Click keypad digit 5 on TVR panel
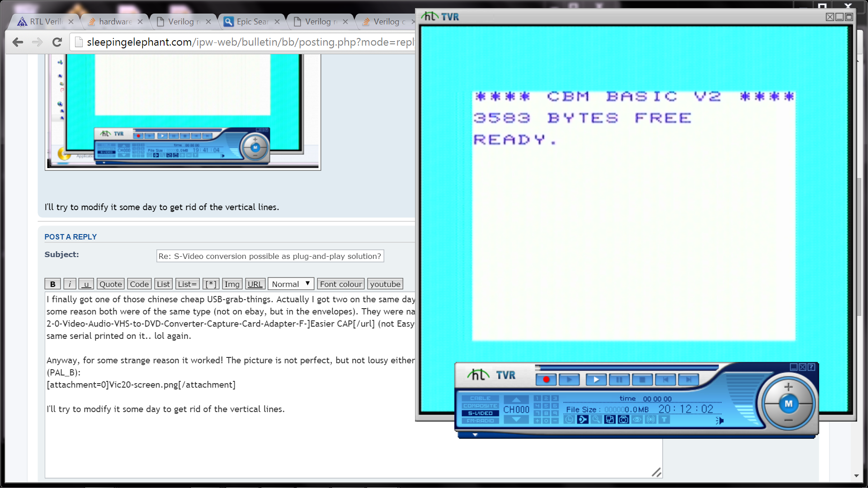 click(546, 406)
